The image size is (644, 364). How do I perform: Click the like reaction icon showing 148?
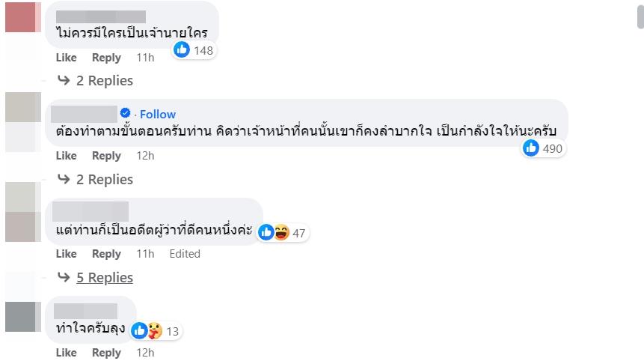click(x=182, y=50)
